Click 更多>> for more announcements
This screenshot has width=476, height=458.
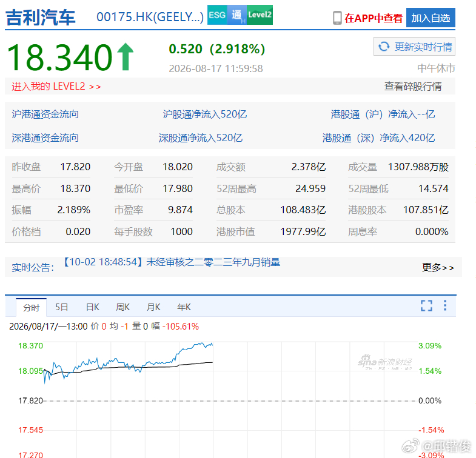point(438,268)
